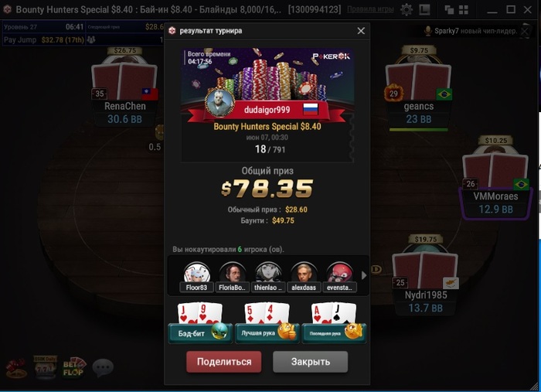Click the Закрыть button
541x392 pixels.
310,362
